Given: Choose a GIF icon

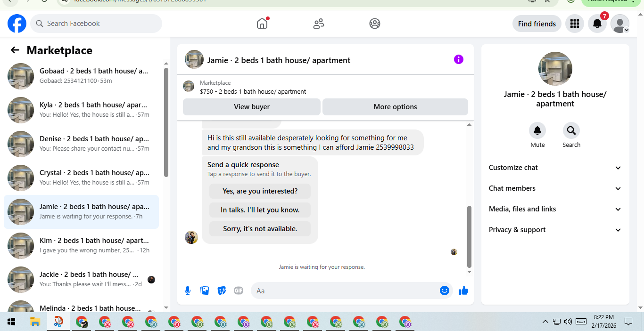Looking at the screenshot, I should click(239, 291).
